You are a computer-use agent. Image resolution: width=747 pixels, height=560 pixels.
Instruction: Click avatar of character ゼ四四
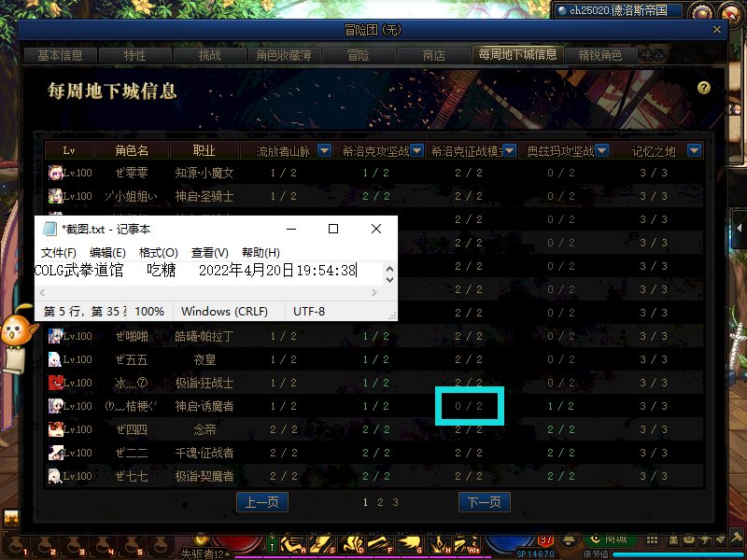(x=55, y=429)
